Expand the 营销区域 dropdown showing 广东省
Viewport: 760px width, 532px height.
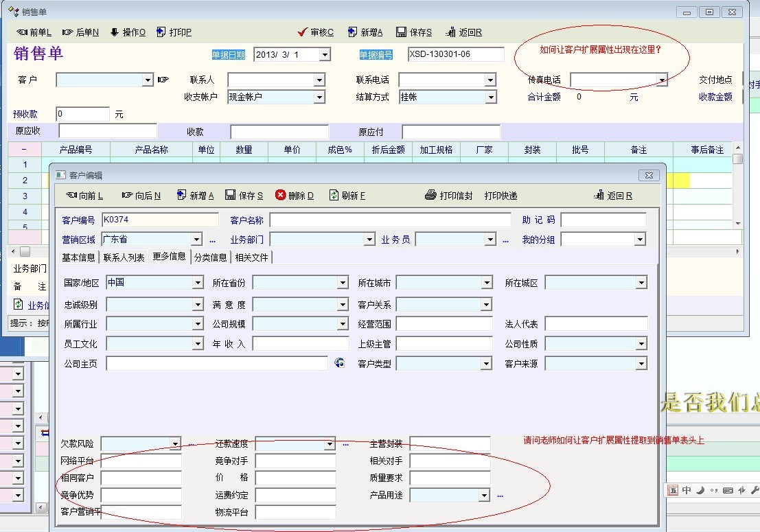[196, 240]
